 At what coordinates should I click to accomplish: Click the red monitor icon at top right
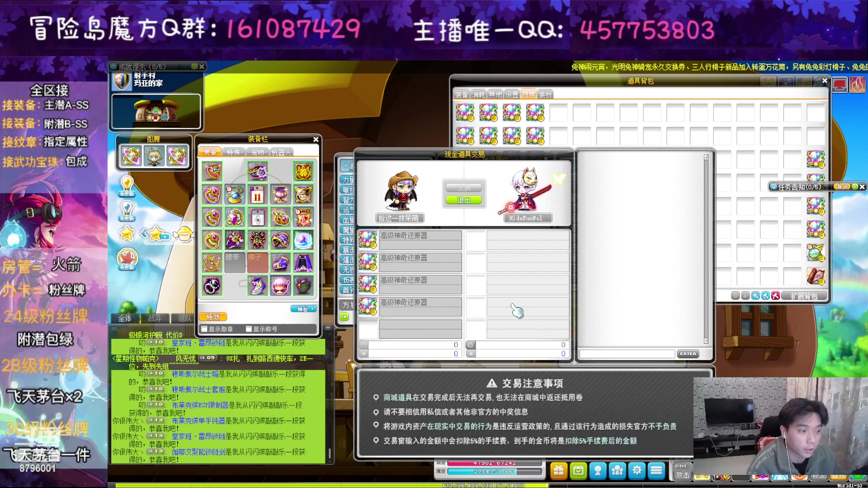[x=840, y=84]
